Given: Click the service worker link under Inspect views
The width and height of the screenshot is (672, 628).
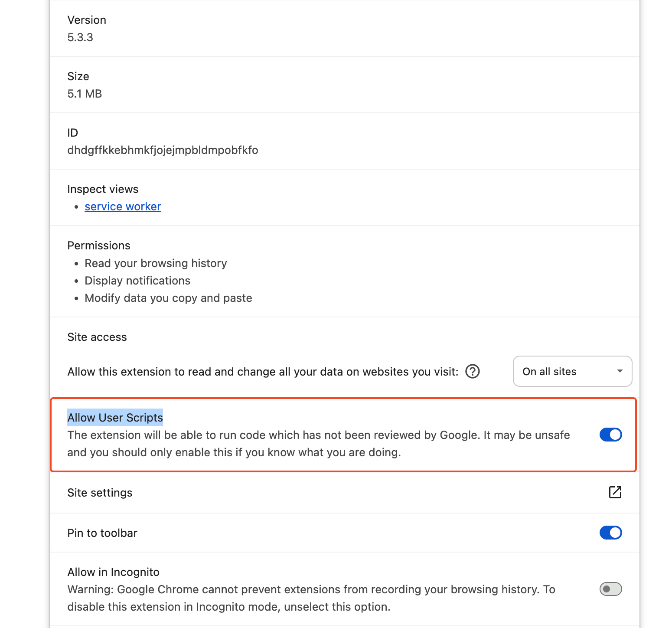Looking at the screenshot, I should [123, 206].
